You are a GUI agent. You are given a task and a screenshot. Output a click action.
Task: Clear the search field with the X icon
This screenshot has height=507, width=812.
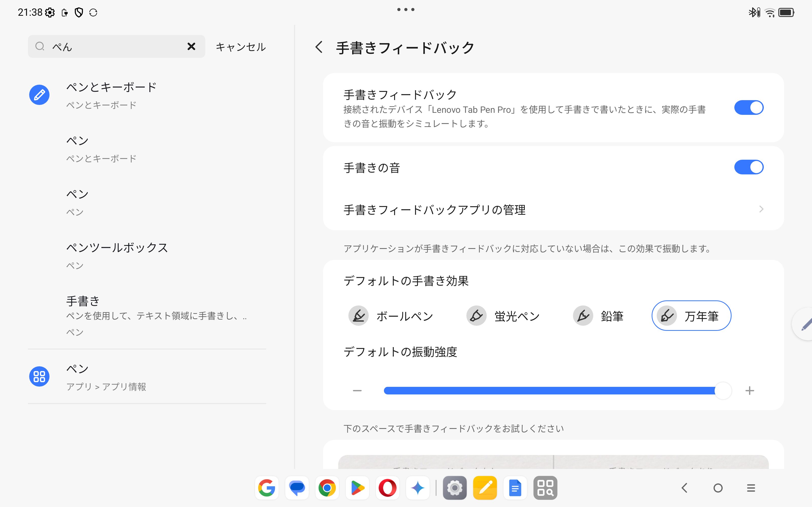[191, 46]
